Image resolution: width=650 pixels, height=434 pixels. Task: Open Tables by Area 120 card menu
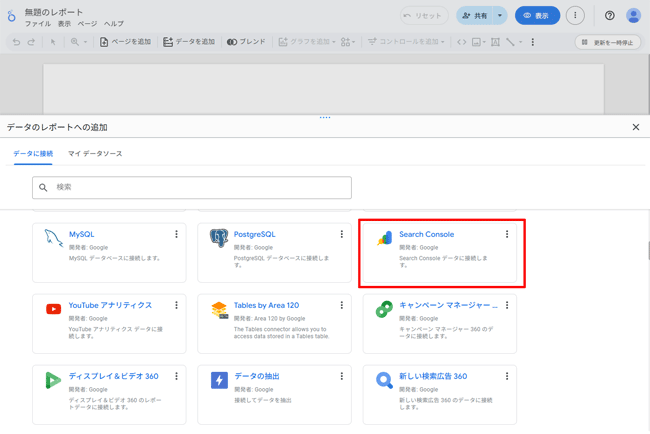[342, 305]
